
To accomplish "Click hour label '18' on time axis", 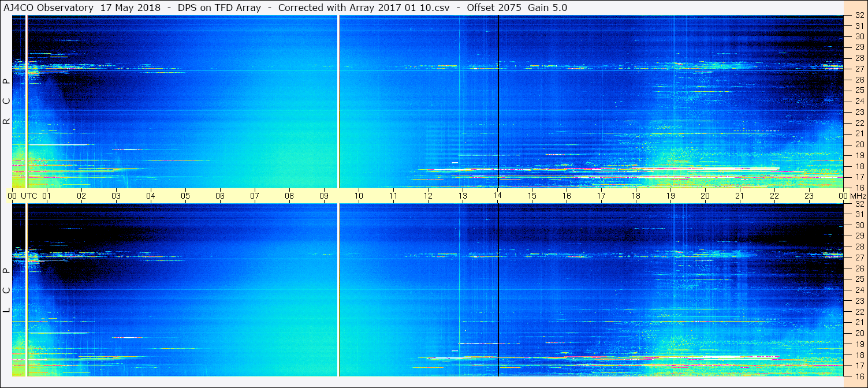I will [636, 196].
